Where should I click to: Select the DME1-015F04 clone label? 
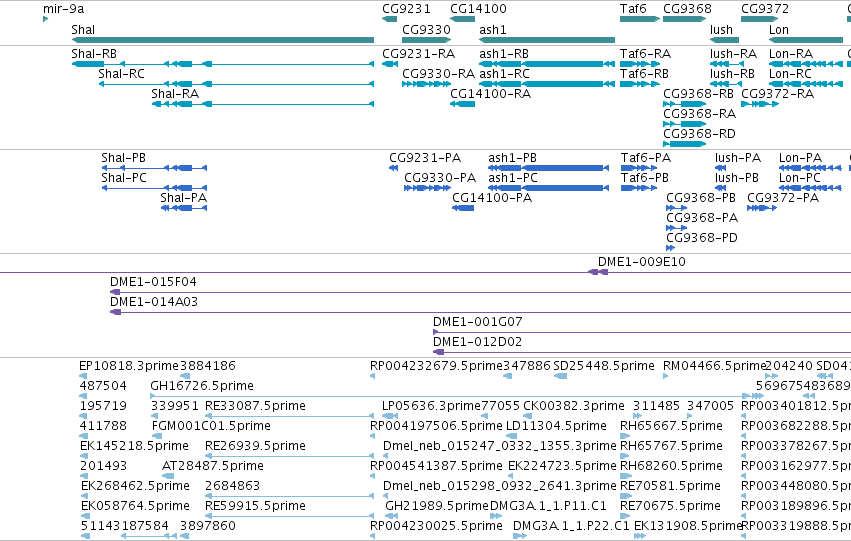pos(153,282)
